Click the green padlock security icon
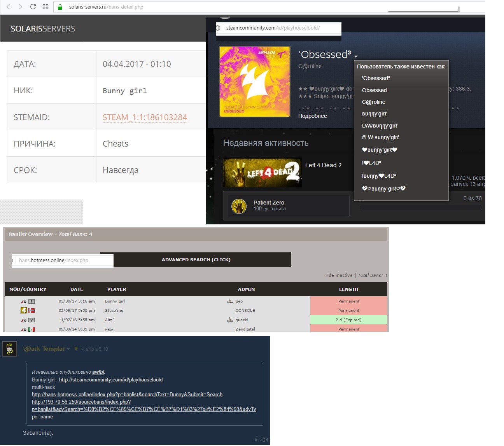 60,7
